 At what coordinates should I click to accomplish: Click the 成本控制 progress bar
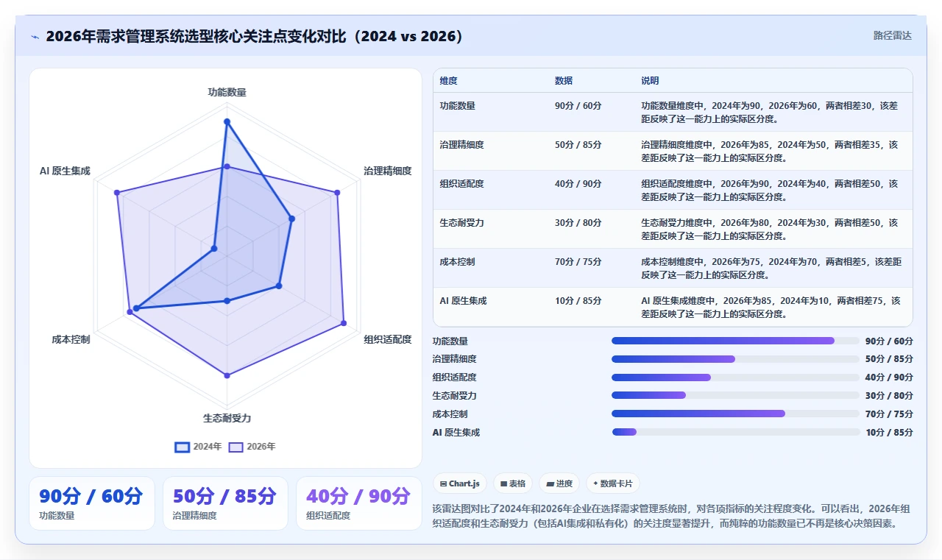tap(735, 414)
